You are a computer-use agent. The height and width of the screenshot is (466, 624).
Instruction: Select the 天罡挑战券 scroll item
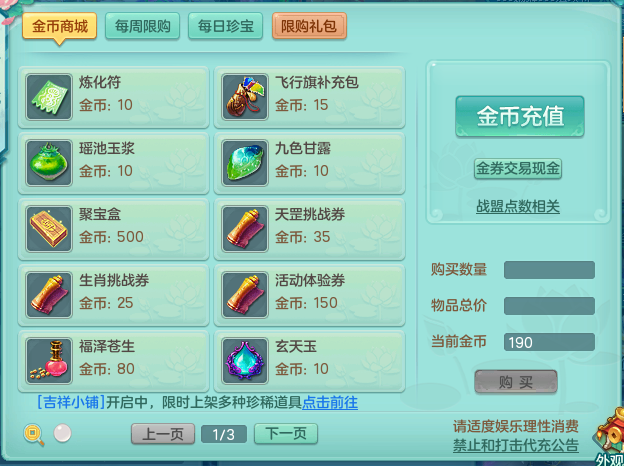point(310,229)
